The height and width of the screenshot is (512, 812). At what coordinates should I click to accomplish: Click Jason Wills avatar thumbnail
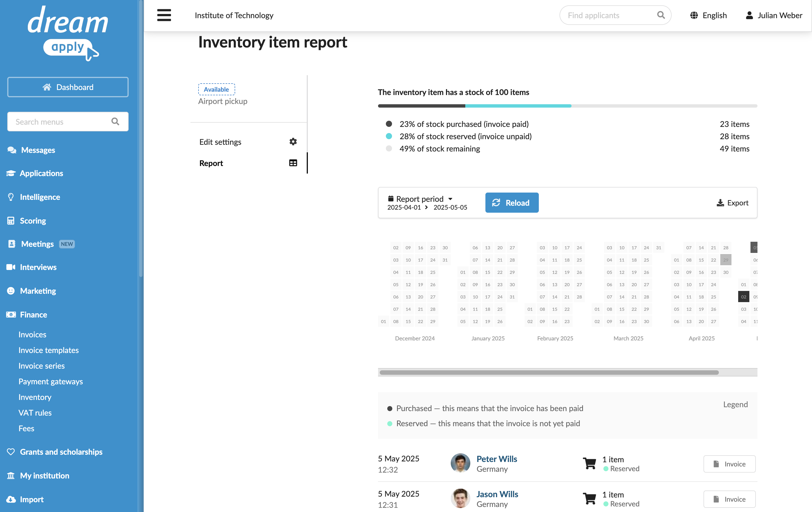tap(460, 499)
